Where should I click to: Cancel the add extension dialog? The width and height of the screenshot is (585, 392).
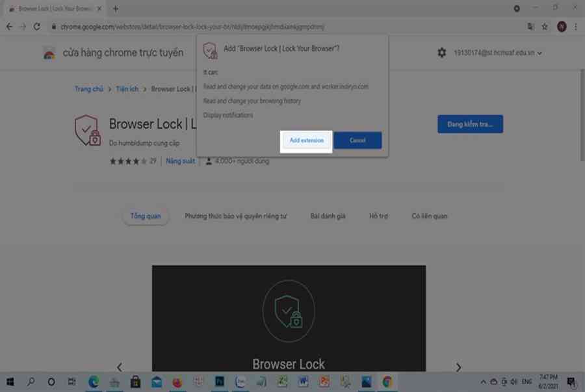[x=357, y=140]
